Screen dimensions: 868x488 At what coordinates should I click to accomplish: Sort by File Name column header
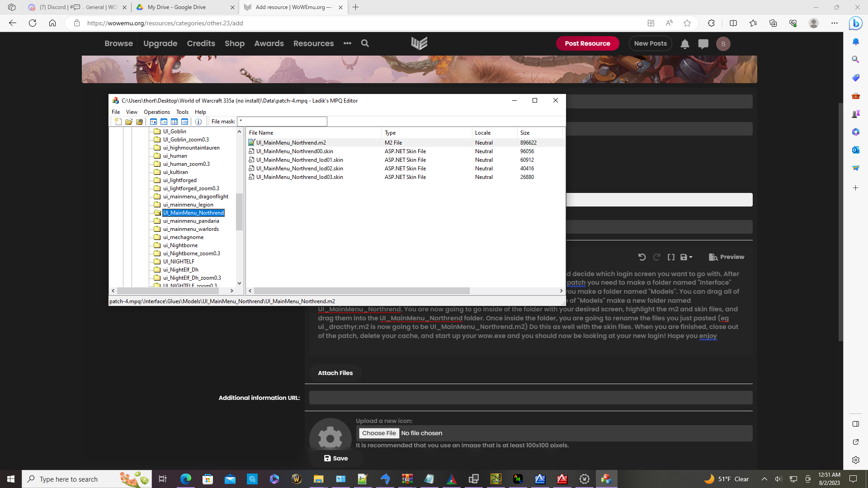(314, 133)
